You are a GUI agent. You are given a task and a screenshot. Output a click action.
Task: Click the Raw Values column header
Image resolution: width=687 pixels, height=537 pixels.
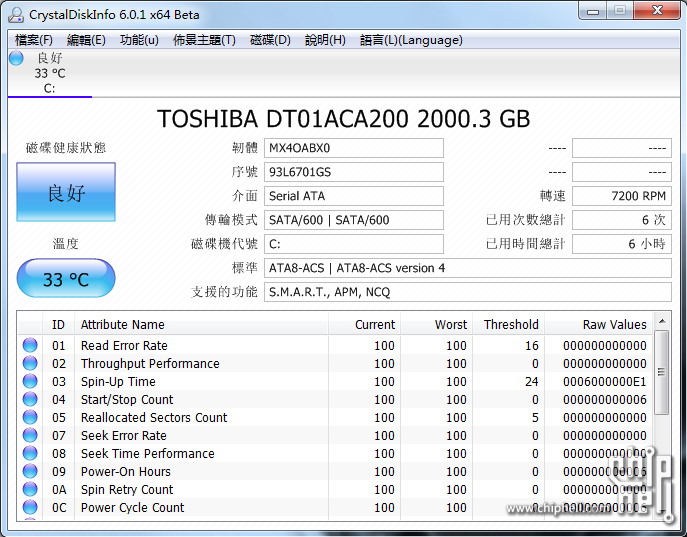(x=599, y=325)
